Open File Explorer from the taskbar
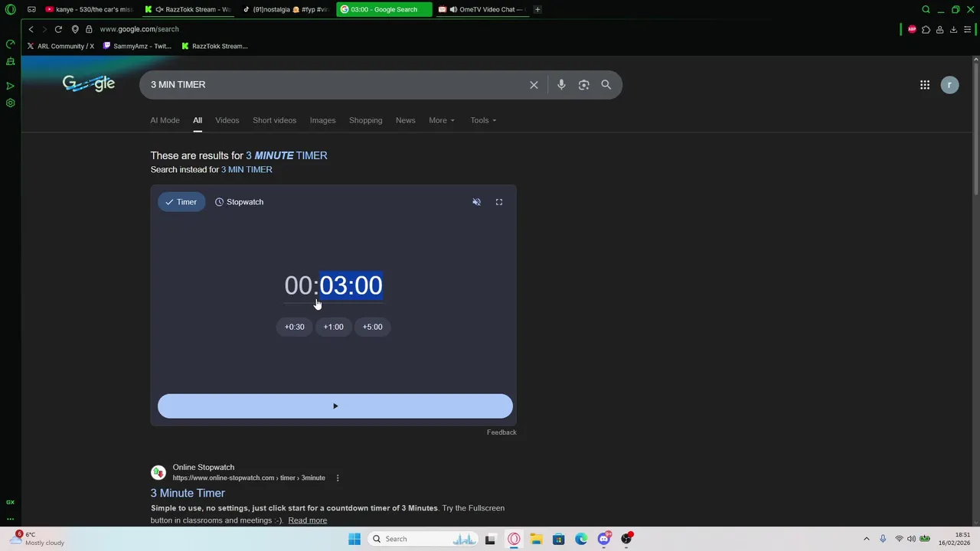 [x=536, y=539]
